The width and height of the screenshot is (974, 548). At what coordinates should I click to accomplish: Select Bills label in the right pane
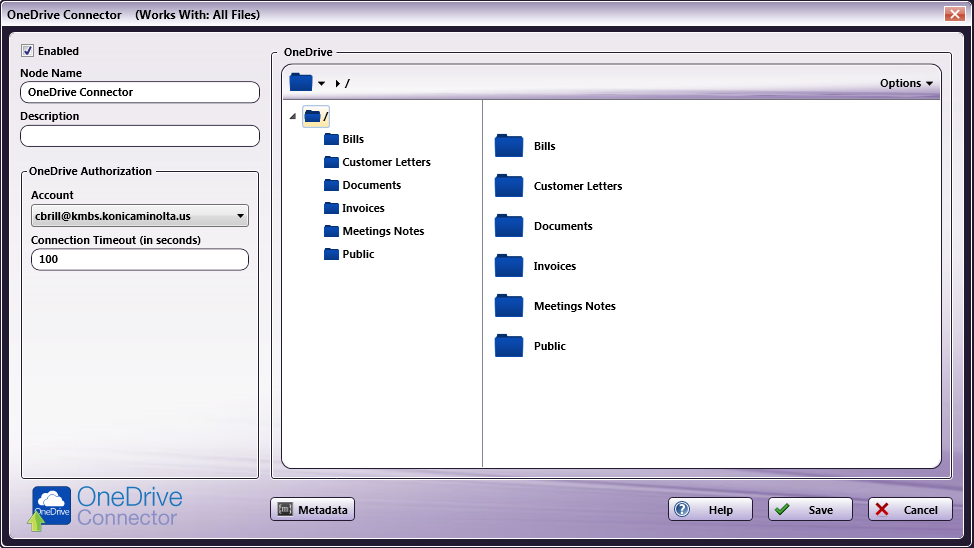tap(545, 146)
